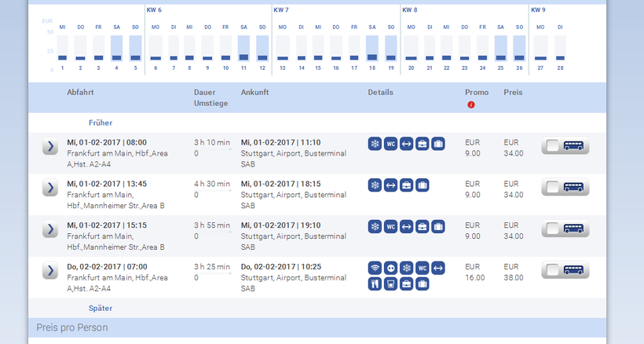Tick the bus checkbox for the 08:00 departure
The height and width of the screenshot is (344, 644).
[x=554, y=146]
